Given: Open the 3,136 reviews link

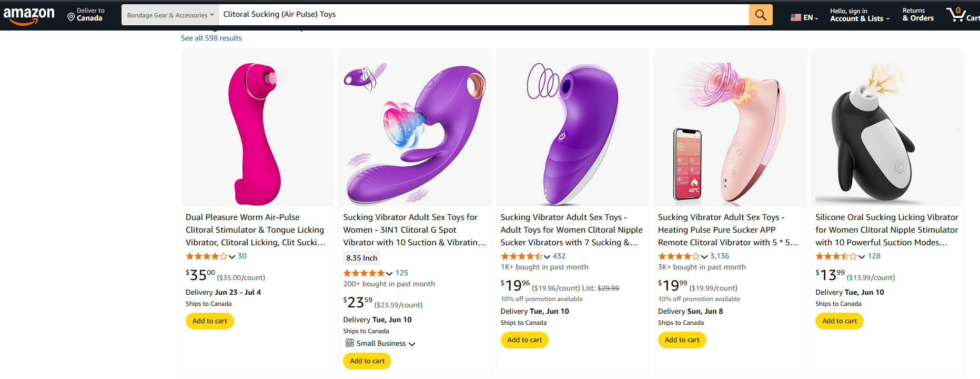Looking at the screenshot, I should tap(720, 256).
